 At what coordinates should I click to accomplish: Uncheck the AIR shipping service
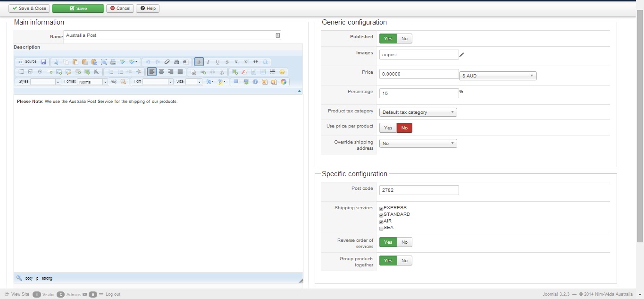click(381, 222)
